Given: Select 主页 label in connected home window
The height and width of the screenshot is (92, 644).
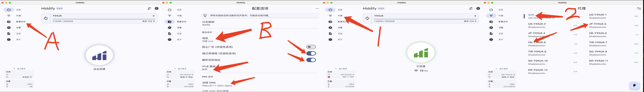Looking at the screenshot, I should point(340,10).
